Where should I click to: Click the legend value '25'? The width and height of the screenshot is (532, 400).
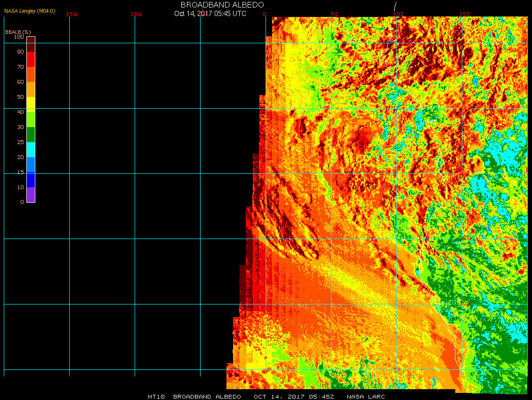(x=21, y=142)
